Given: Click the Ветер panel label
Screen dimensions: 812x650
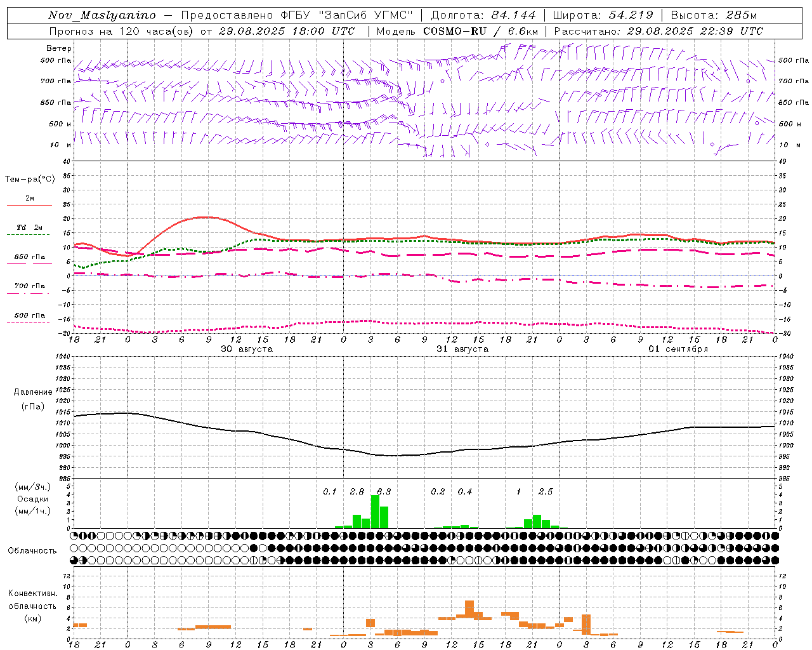Looking at the screenshot, I should click(x=59, y=48).
